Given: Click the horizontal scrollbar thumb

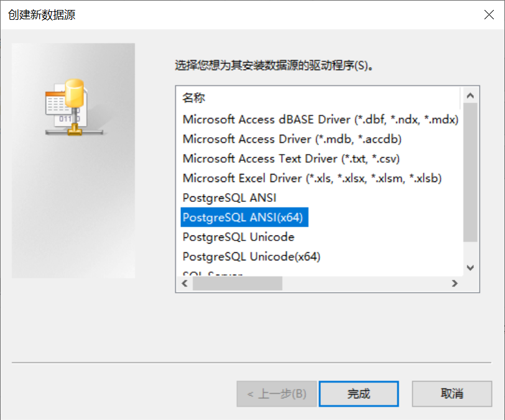Looking at the screenshot, I should 237,283.
